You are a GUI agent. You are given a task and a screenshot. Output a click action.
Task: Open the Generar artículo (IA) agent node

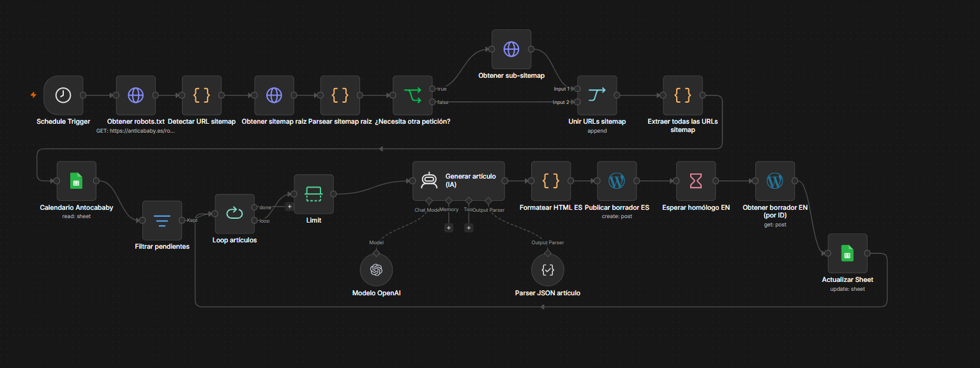point(458,181)
